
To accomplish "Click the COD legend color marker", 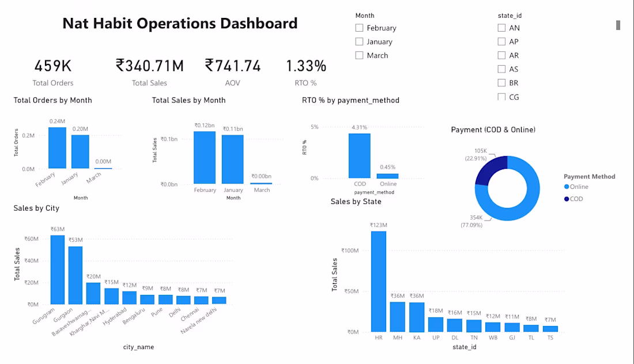I will tap(567, 199).
